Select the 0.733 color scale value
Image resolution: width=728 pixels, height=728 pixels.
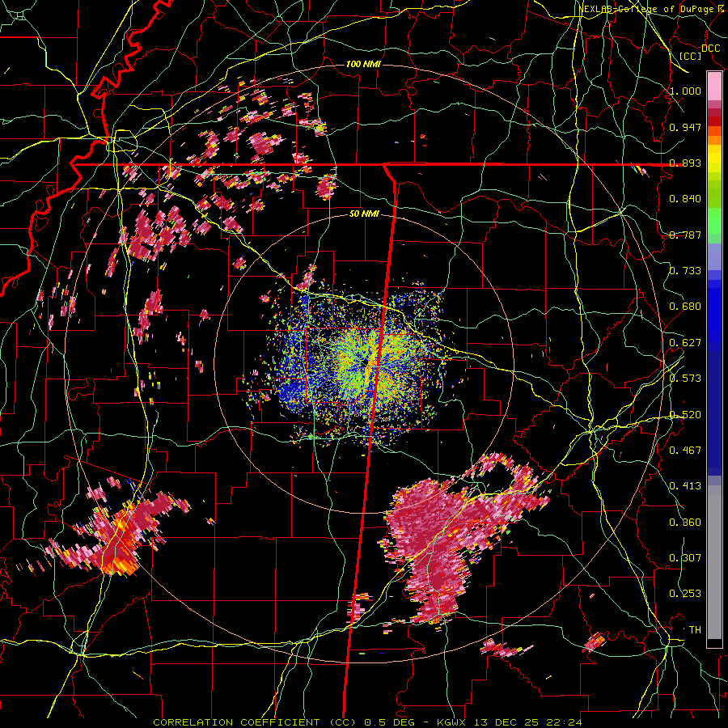coord(685,271)
